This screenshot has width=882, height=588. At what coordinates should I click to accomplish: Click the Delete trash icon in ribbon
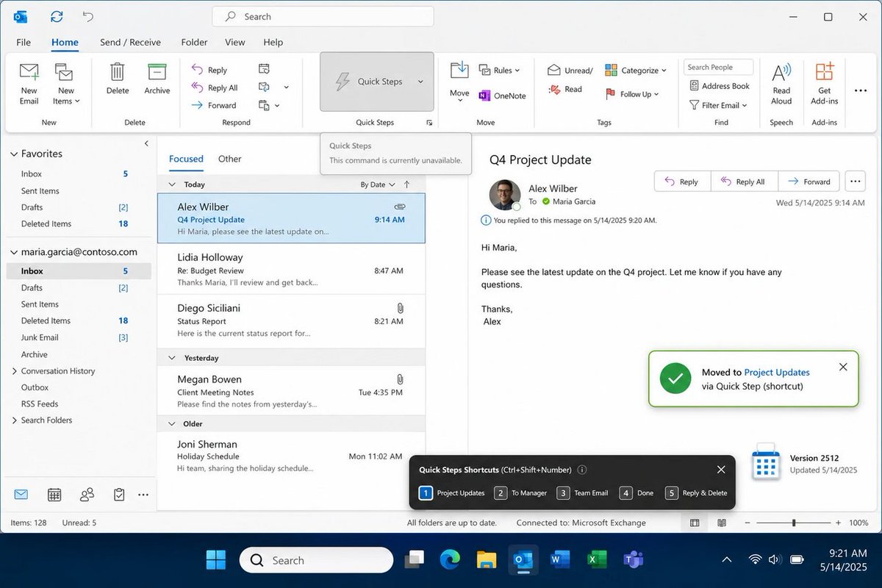118,72
